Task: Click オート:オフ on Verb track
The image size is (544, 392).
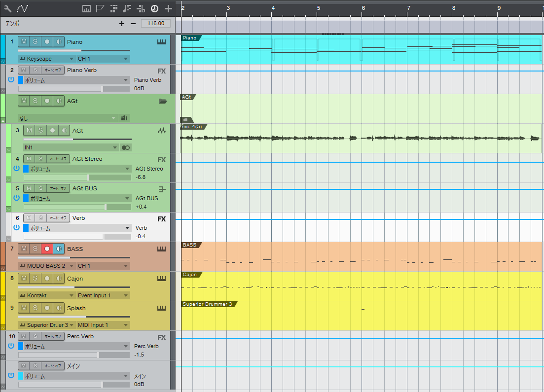Action: pos(58,218)
